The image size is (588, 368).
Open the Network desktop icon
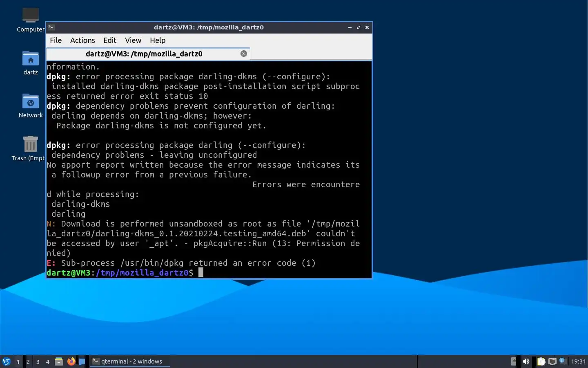(x=31, y=105)
